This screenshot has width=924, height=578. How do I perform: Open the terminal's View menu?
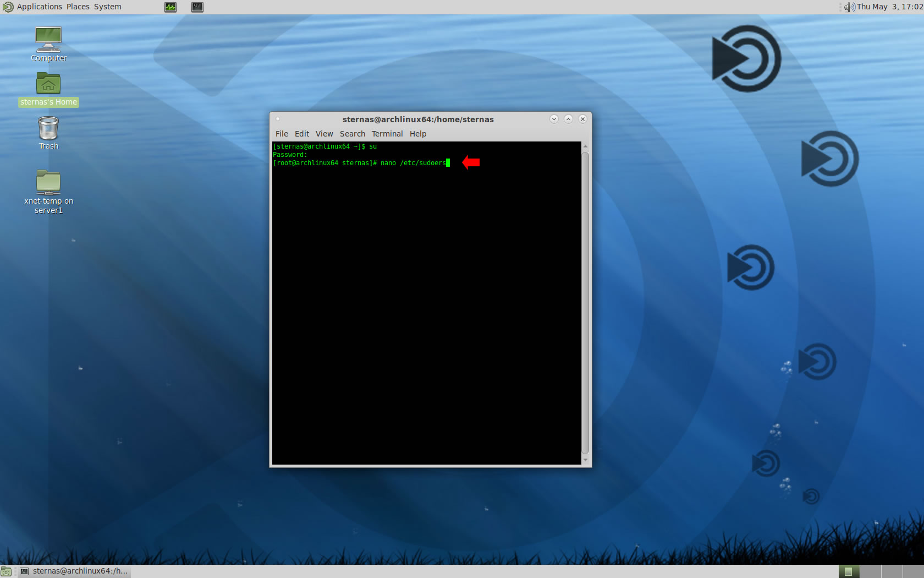pos(324,134)
